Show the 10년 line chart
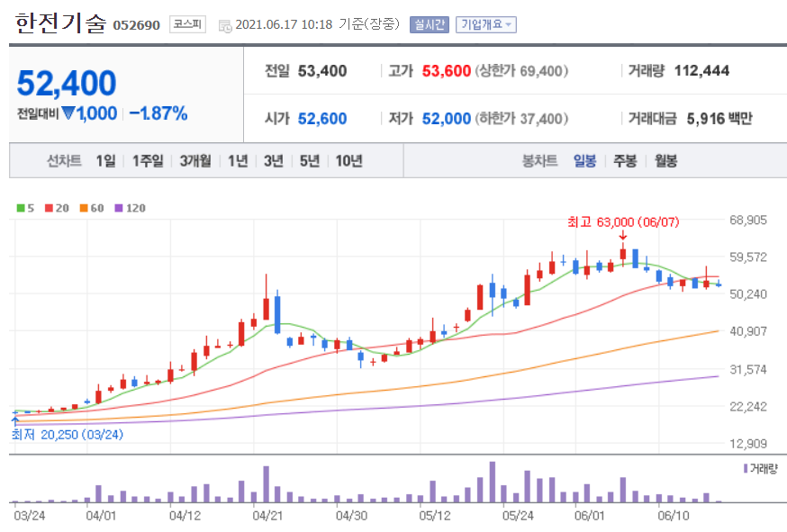Screen dimensions: 787x532 (x=348, y=160)
